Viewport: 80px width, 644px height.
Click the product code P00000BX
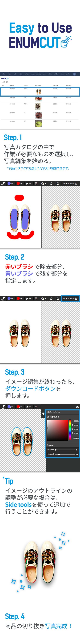pos(12,121)
